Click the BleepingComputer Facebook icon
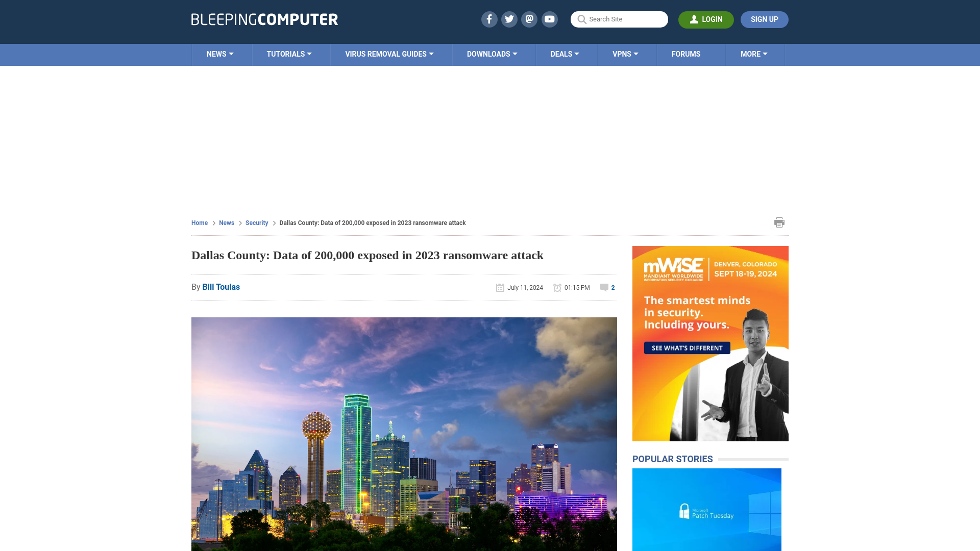Image resolution: width=980 pixels, height=551 pixels. 489,19
